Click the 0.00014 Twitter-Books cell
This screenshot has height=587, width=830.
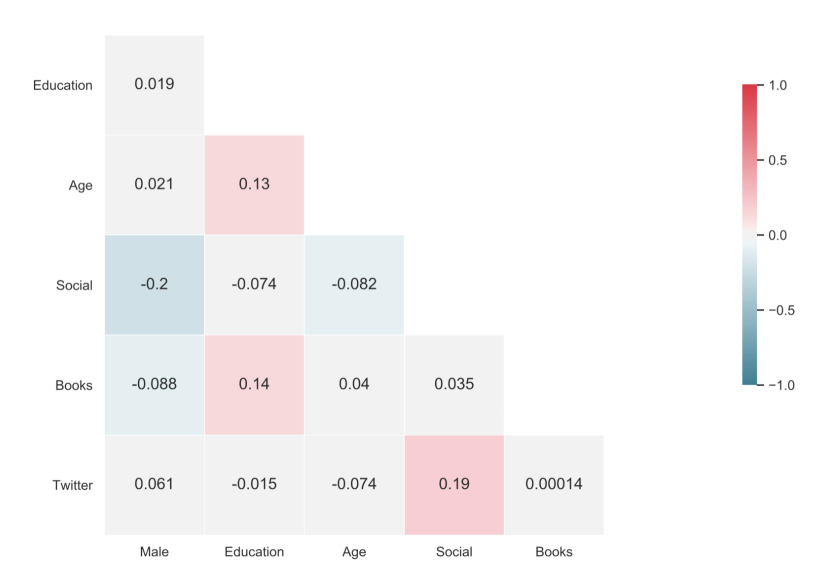click(x=554, y=485)
